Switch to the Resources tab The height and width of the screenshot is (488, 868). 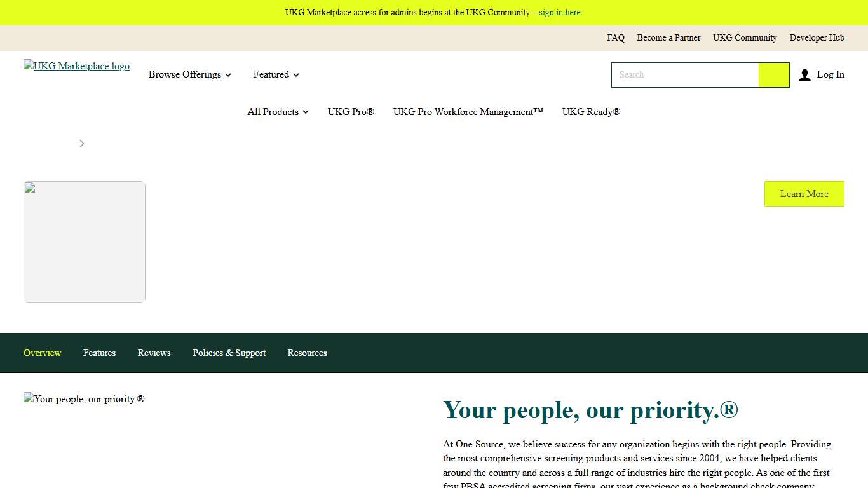click(307, 353)
